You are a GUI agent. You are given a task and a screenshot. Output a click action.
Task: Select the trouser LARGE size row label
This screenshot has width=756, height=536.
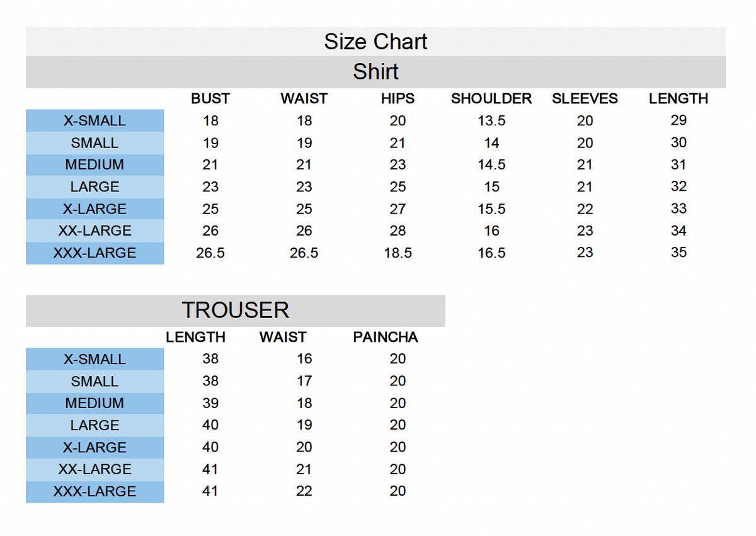pyautogui.click(x=94, y=426)
